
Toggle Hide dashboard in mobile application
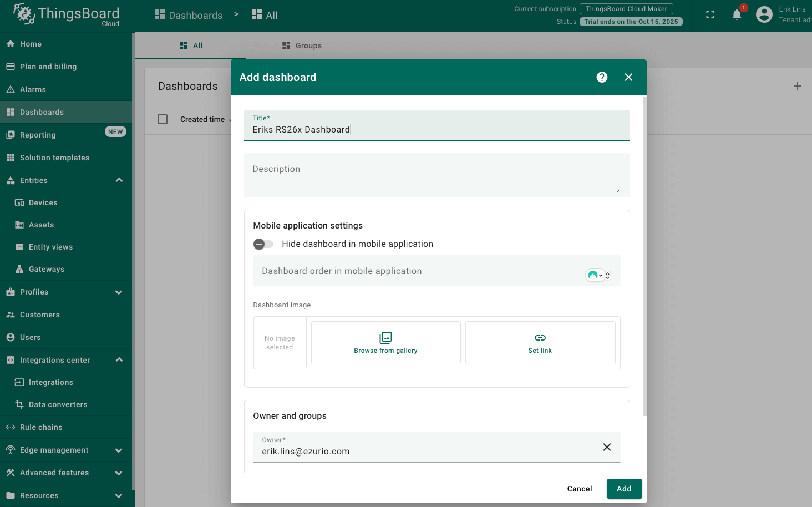(x=263, y=244)
